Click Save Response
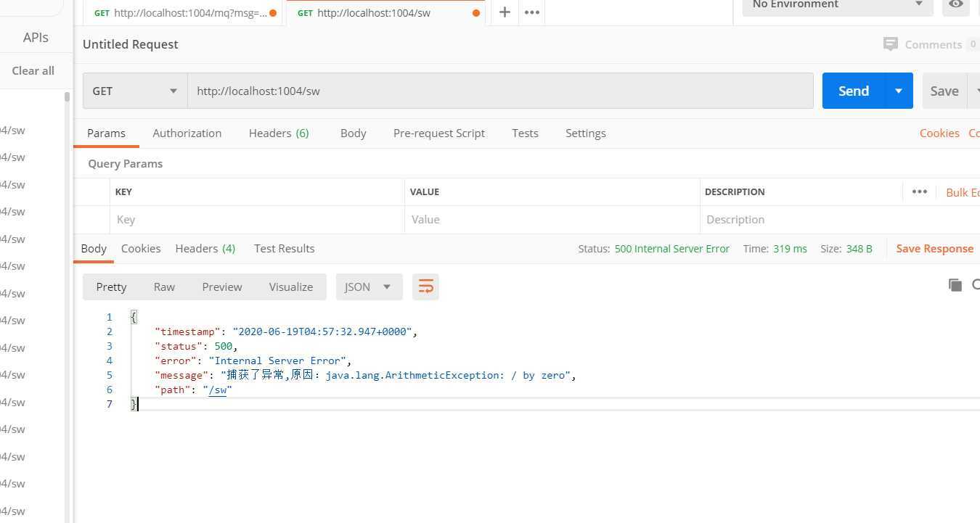Image resolution: width=980 pixels, height=523 pixels. click(935, 248)
